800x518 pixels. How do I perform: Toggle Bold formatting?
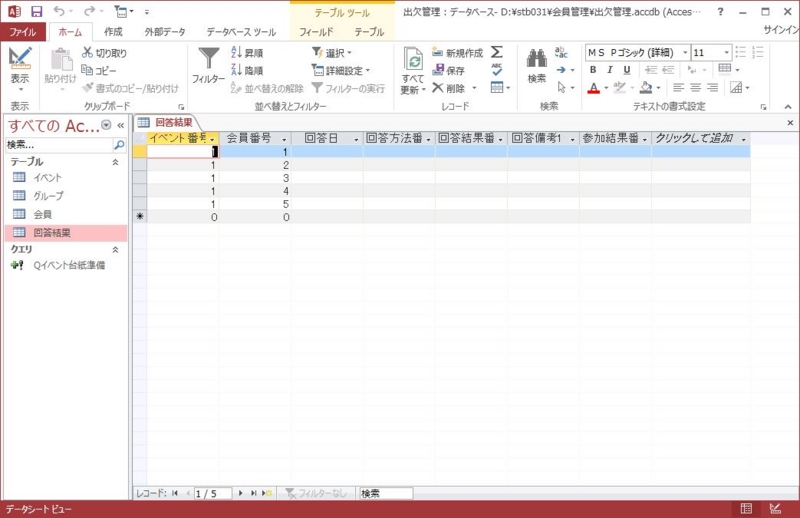pos(593,69)
